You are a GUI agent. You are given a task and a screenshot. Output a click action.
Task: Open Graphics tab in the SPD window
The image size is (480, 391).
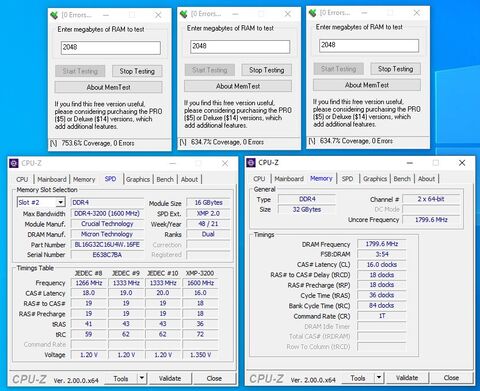(138, 179)
